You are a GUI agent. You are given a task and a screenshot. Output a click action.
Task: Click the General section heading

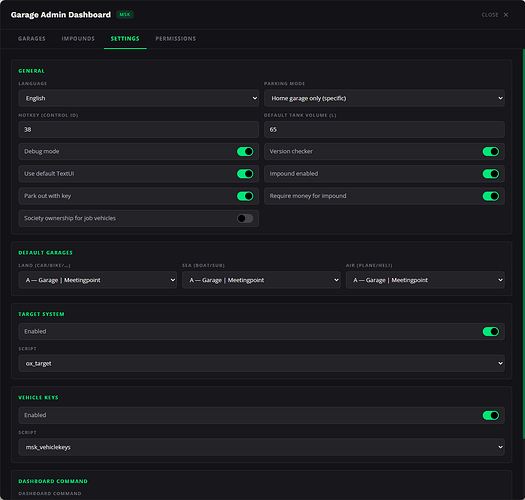click(x=31, y=71)
